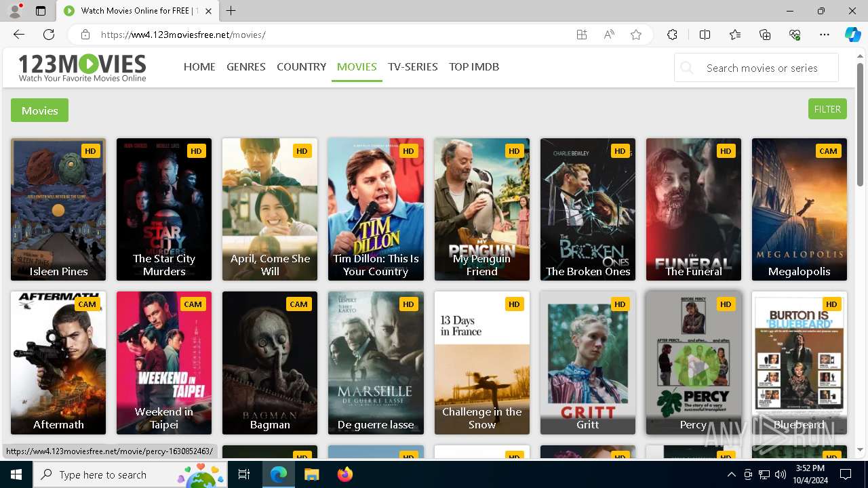Open Microsoft Edge from taskbar

tap(279, 474)
